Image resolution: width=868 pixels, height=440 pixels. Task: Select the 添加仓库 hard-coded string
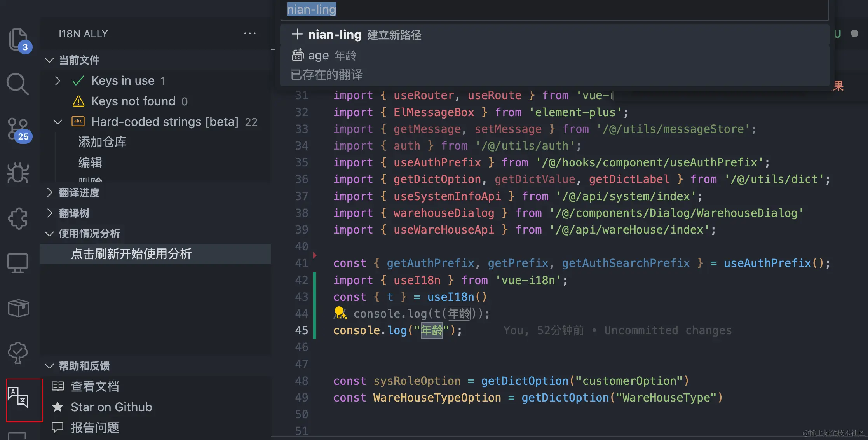(x=102, y=142)
